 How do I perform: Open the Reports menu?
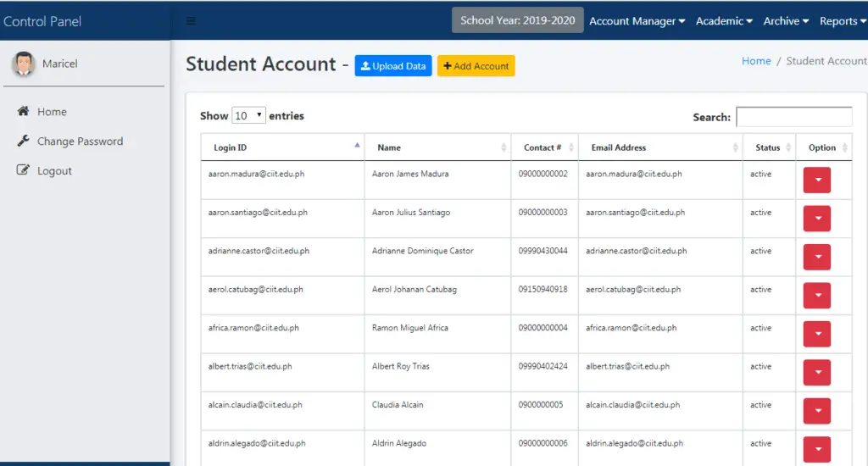pos(842,21)
